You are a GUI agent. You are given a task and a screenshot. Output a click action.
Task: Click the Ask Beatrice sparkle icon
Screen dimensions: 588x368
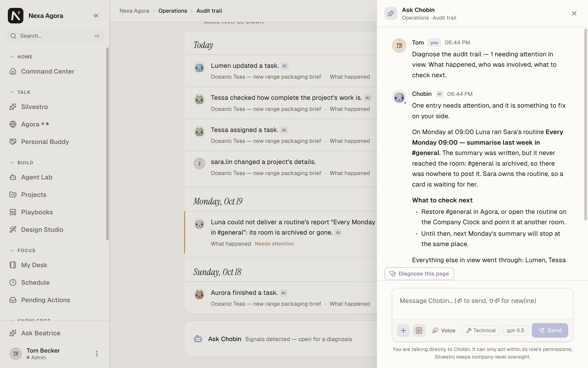[13, 333]
